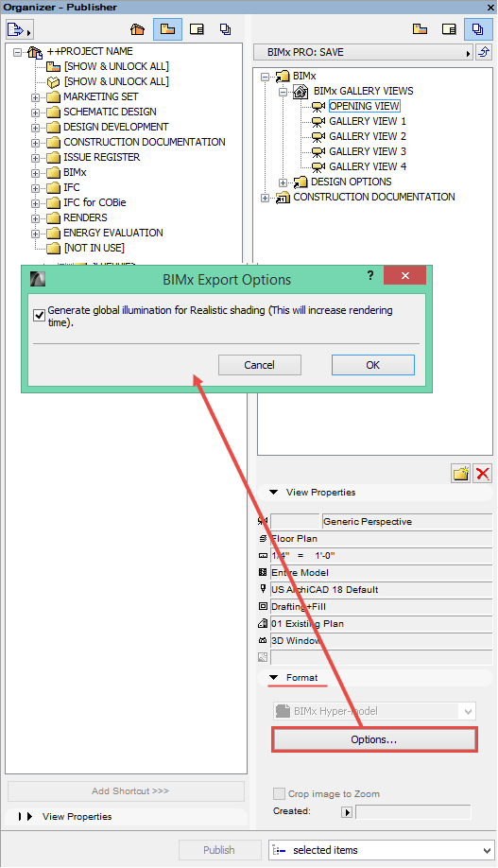Click OK in BIMx Export Options

coord(373,365)
